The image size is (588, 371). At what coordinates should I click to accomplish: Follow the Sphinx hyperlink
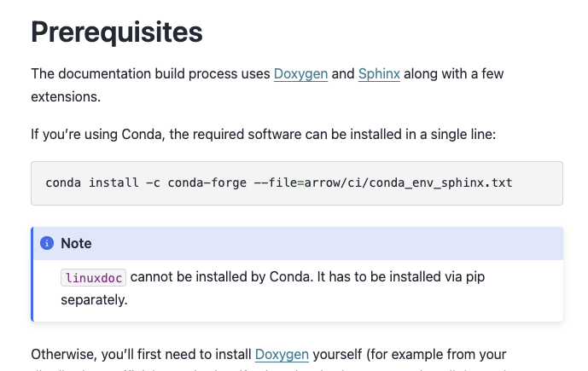pos(379,74)
